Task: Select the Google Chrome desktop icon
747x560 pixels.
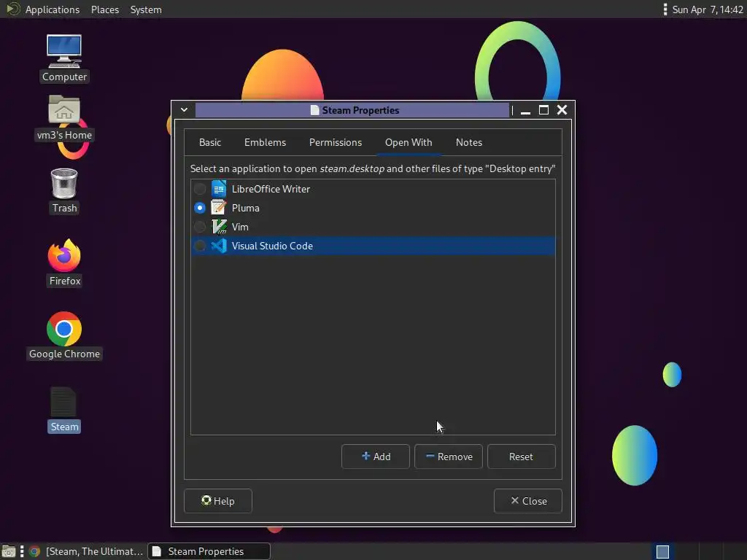Action: click(x=64, y=329)
